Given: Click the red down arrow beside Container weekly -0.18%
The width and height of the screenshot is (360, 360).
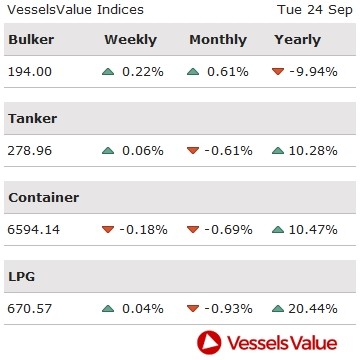Looking at the screenshot, I should pyautogui.click(x=108, y=230).
